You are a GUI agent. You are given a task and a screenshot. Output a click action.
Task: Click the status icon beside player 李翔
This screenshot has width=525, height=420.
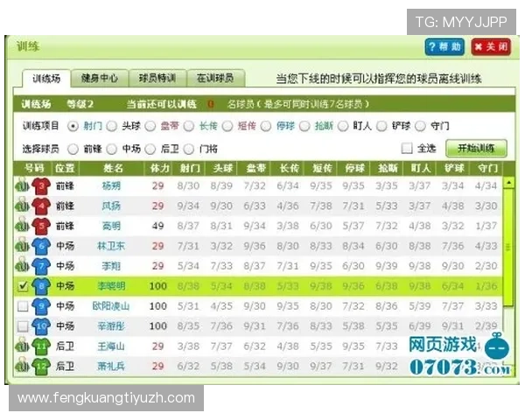23,265
